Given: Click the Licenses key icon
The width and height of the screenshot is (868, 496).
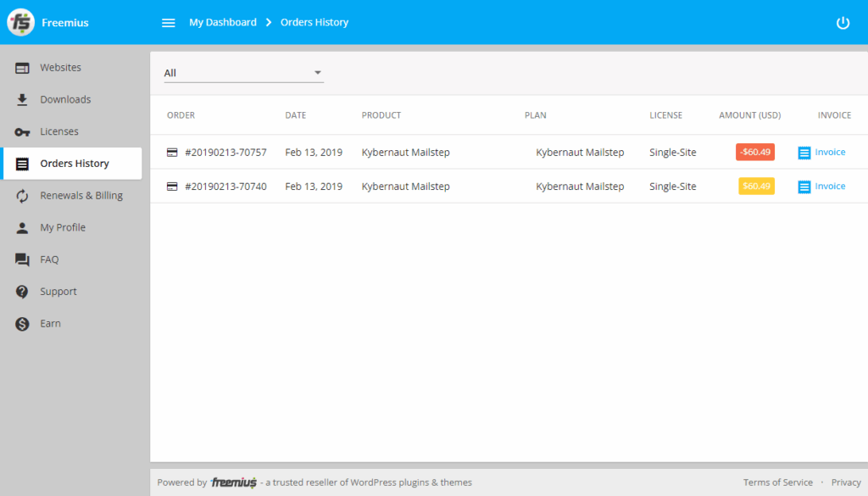Looking at the screenshot, I should click(22, 131).
